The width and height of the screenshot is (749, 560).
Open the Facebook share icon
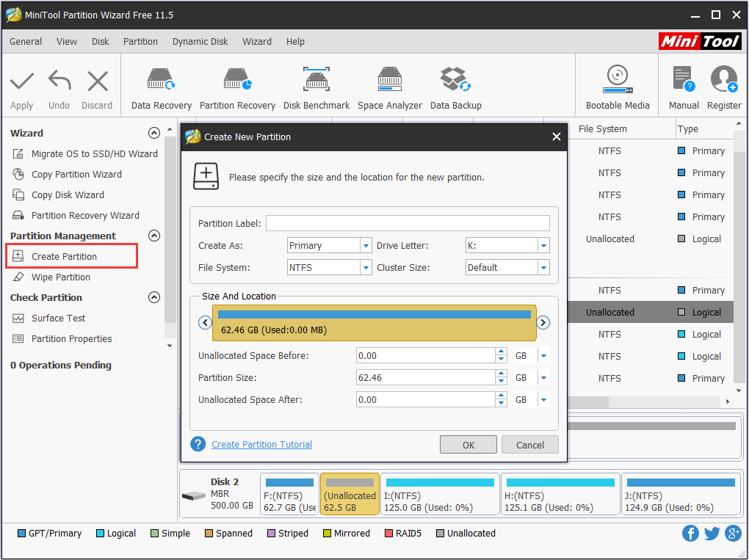690,534
